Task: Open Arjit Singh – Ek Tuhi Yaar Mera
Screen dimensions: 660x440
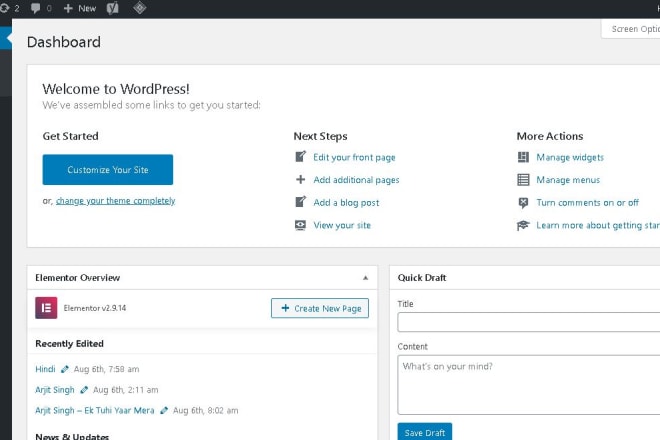Action: point(95,411)
